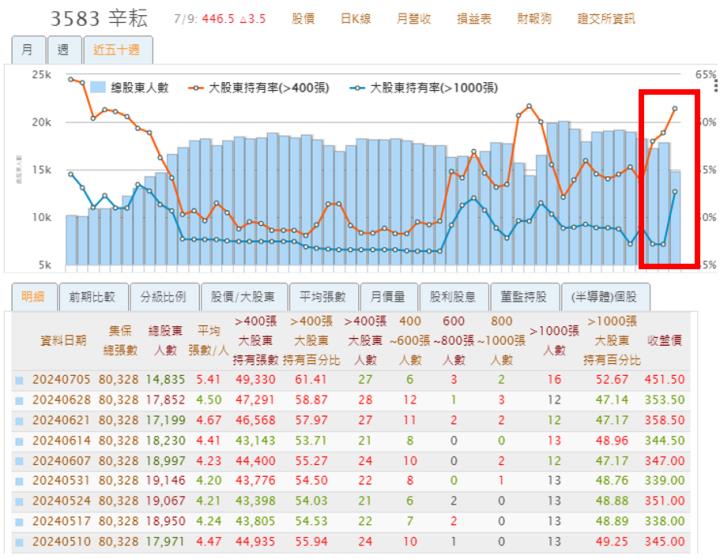Click date cell 20240614

click(62, 440)
